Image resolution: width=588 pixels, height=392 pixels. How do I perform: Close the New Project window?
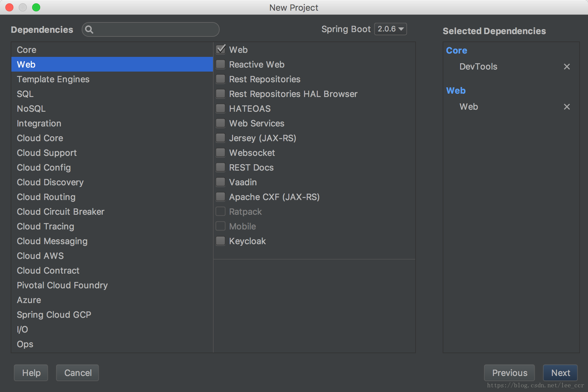[x=9, y=7]
